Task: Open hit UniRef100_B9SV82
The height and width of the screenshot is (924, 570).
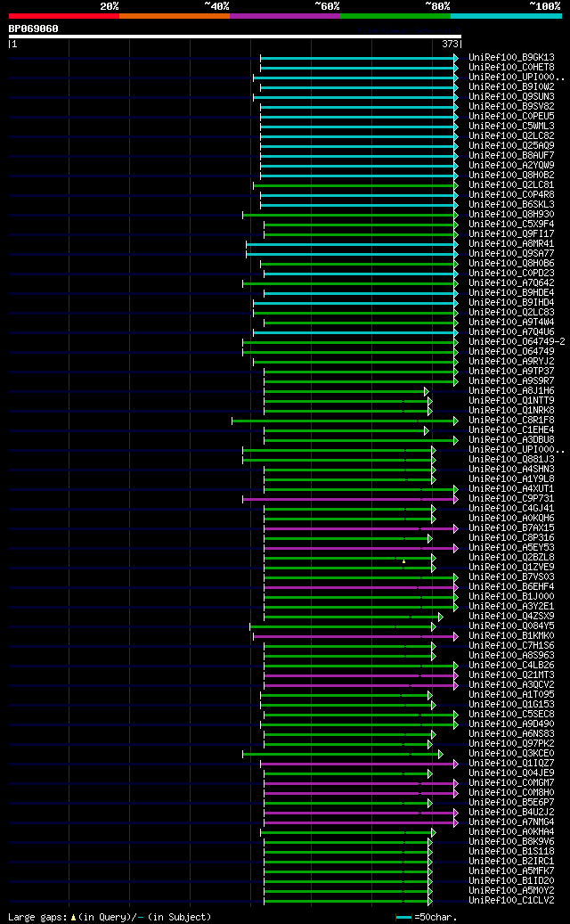Action: (512, 107)
